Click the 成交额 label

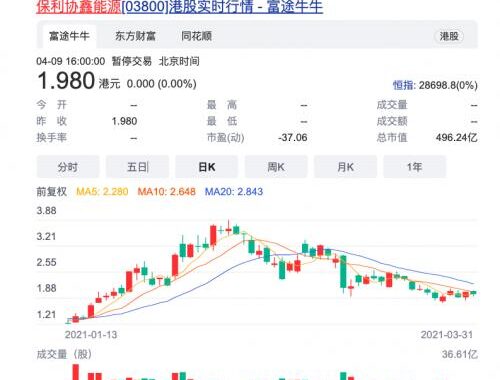point(392,121)
